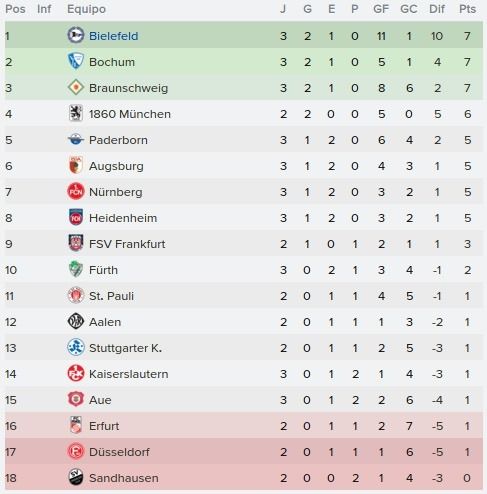The image size is (487, 494).
Task: Open the Heidenheim team name
Action: click(x=123, y=218)
